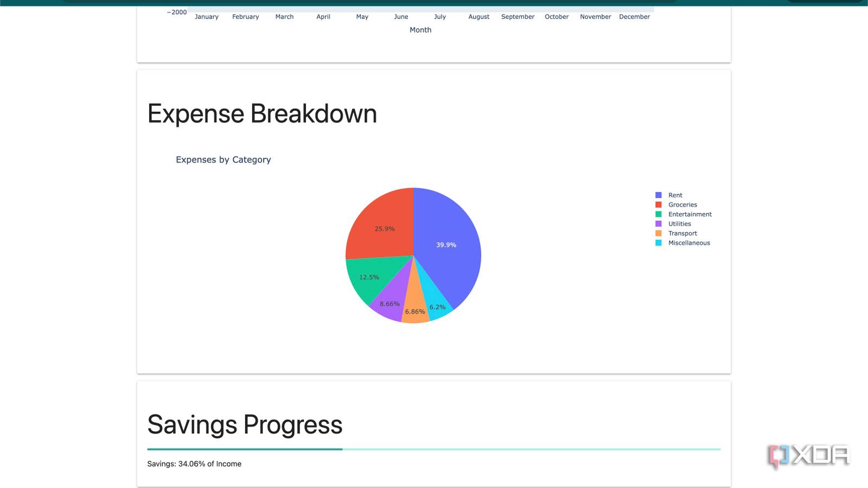Click the Miscellaneous legend color swatch
The width and height of the screenshot is (868, 488).
(x=659, y=242)
